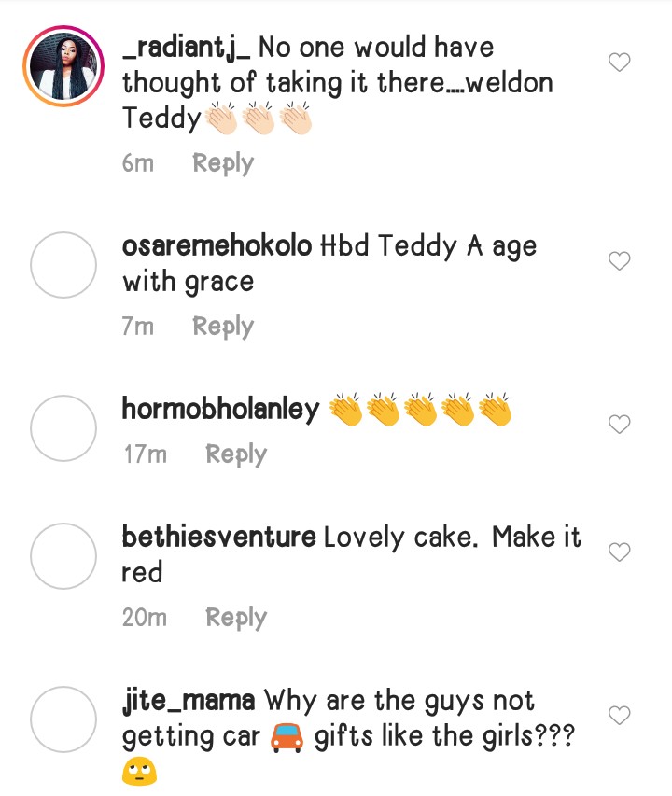Reply to bethiesventure's comment

[236, 618]
